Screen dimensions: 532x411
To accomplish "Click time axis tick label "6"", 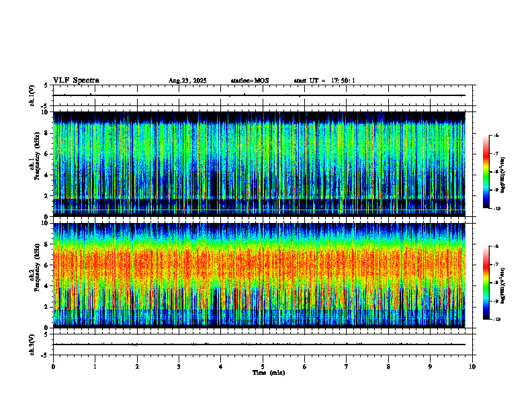I will coord(305,367).
